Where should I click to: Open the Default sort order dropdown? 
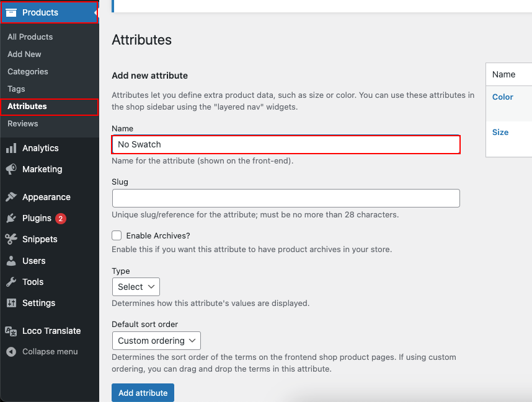pyautogui.click(x=156, y=341)
